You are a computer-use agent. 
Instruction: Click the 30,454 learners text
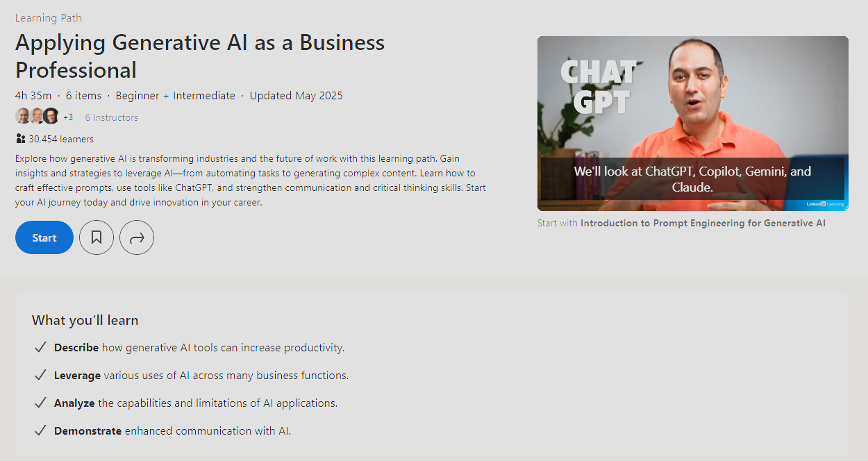[61, 139]
